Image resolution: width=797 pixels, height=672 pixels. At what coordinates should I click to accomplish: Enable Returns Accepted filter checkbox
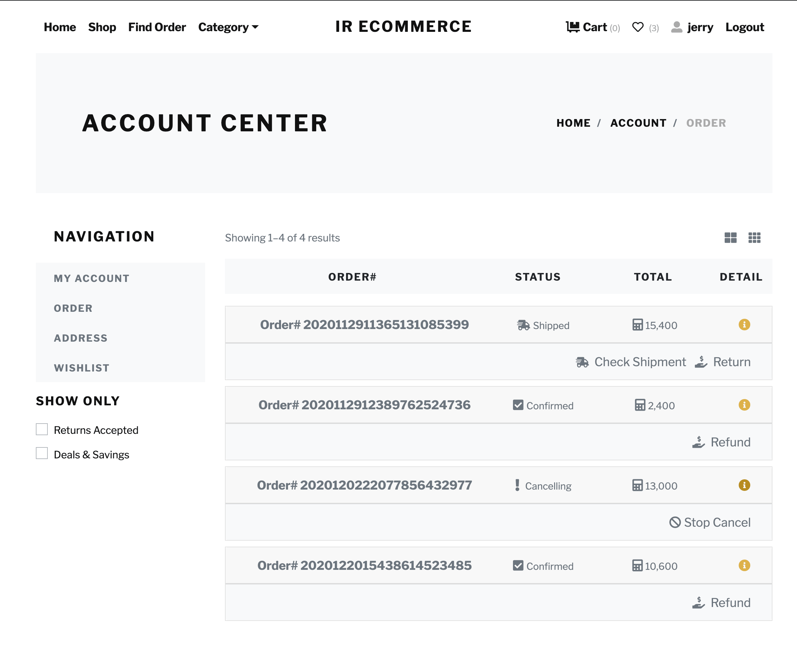(42, 429)
